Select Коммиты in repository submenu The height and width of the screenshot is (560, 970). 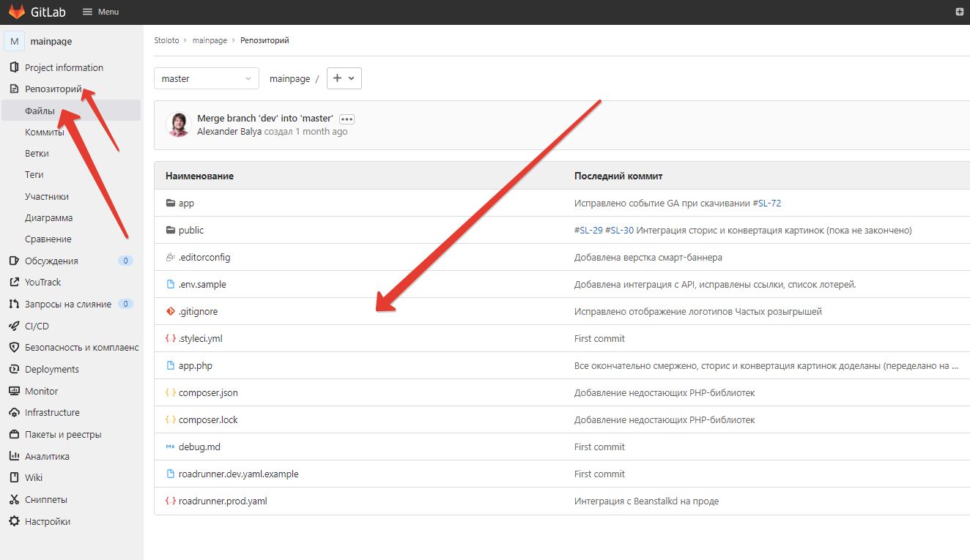tap(45, 132)
